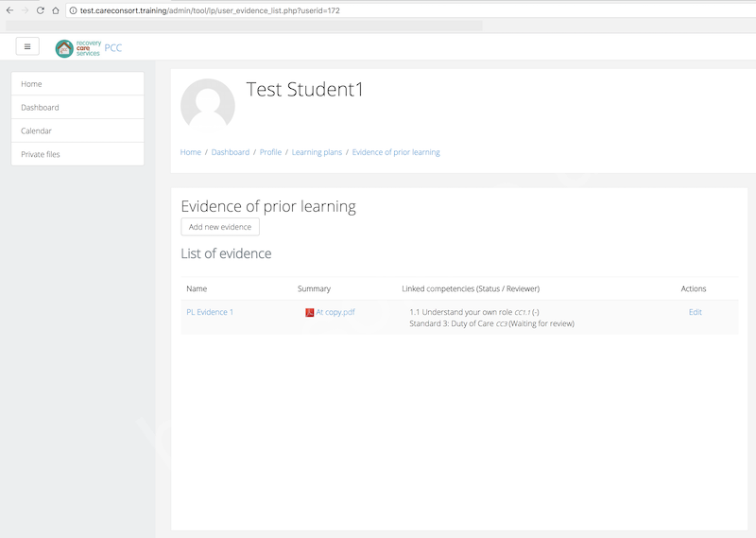Open the At copy.pdf file link
The width and height of the screenshot is (756, 538).
(335, 312)
